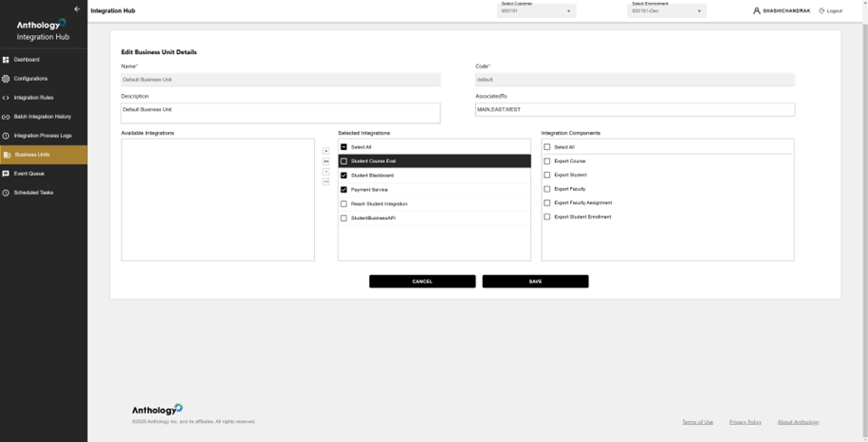Click the Dashboard grid icon in sidebar
This screenshot has height=442, width=868.
click(x=6, y=60)
